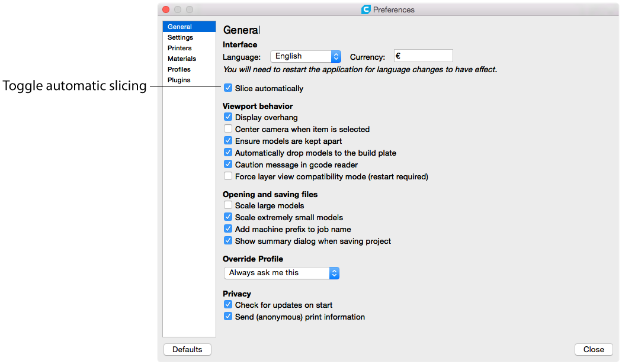Click the Close button
Screen dimensions: 622x364
point(594,349)
